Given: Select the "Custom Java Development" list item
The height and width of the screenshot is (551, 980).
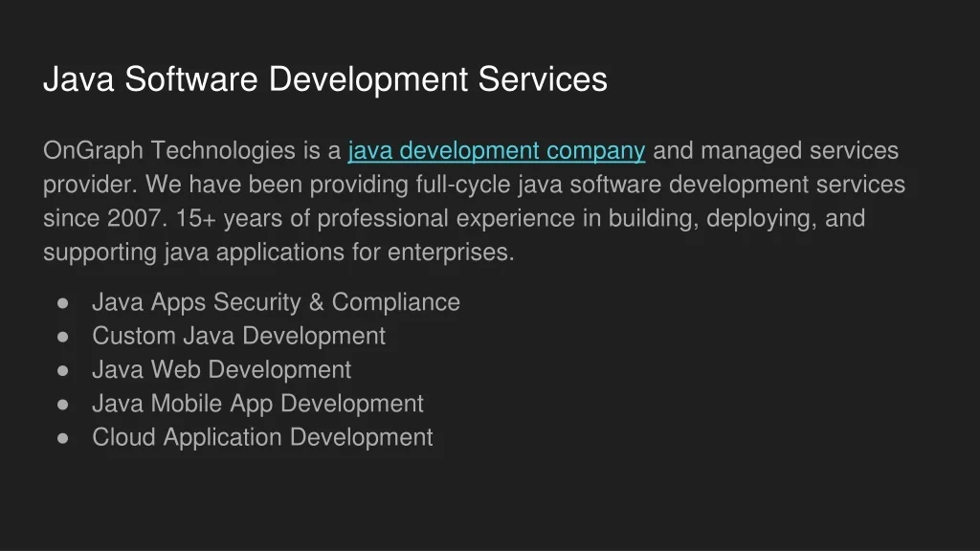Looking at the screenshot, I should 238,336.
